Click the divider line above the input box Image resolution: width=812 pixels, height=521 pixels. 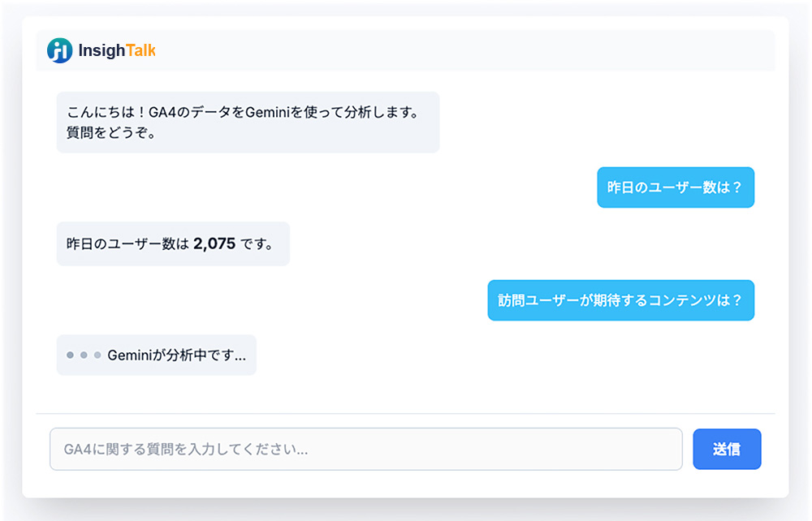pyautogui.click(x=406, y=414)
